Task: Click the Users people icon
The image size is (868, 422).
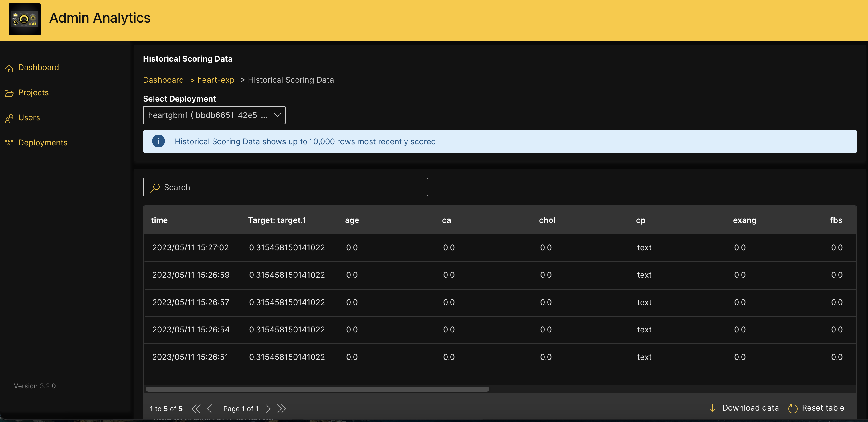Action: (9, 118)
